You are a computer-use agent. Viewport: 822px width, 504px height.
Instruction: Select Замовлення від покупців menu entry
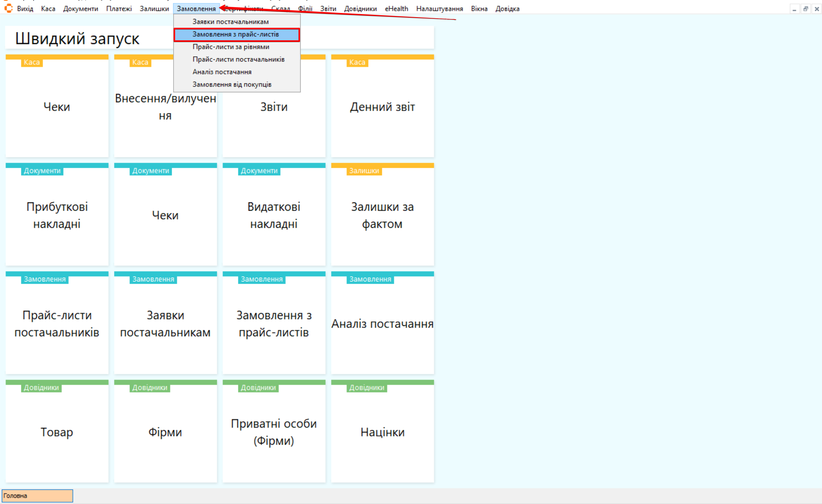(232, 84)
